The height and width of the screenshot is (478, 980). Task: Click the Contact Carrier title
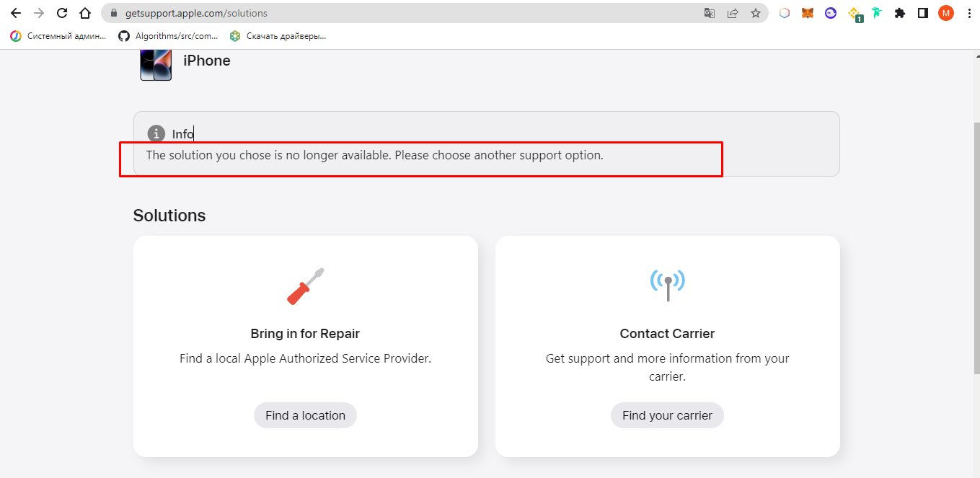pos(668,334)
